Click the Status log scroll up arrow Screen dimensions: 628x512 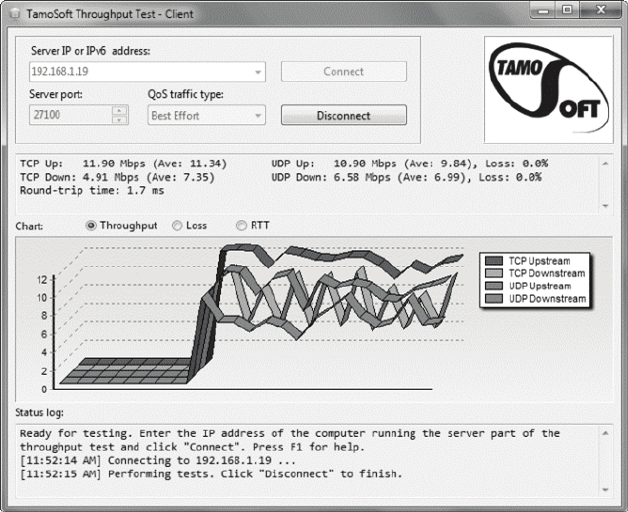606,433
